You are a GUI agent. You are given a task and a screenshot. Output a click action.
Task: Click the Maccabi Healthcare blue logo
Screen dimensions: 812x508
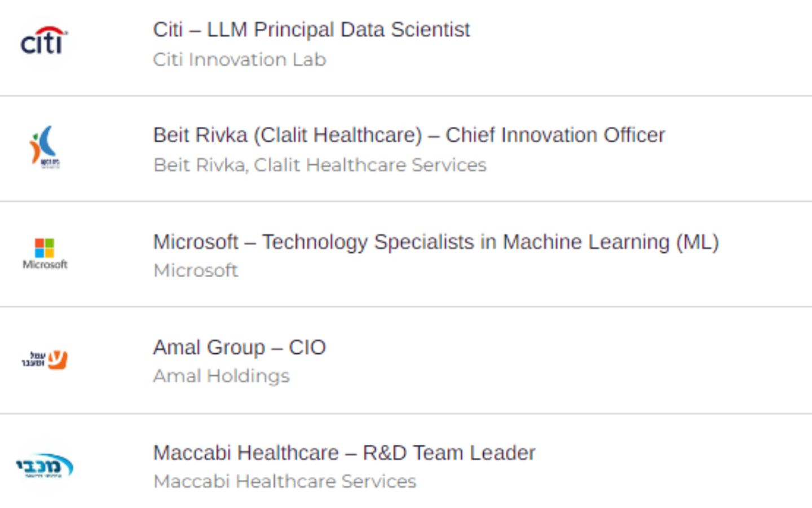point(45,466)
